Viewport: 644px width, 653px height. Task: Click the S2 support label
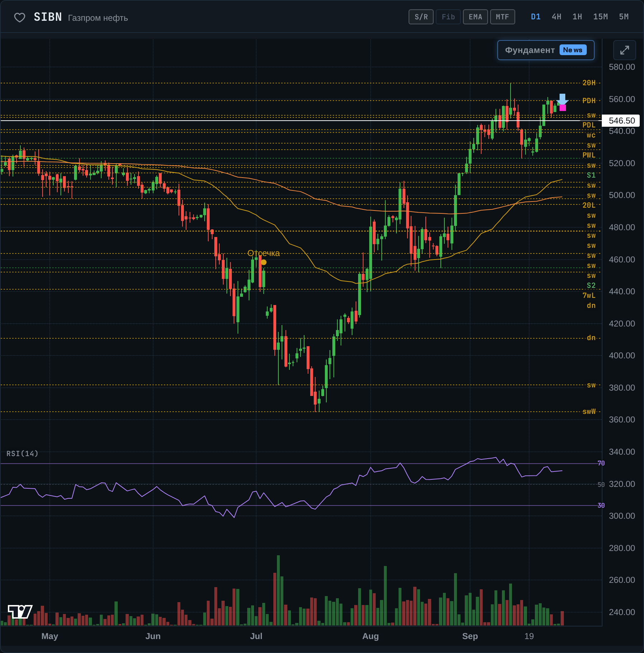591,286
